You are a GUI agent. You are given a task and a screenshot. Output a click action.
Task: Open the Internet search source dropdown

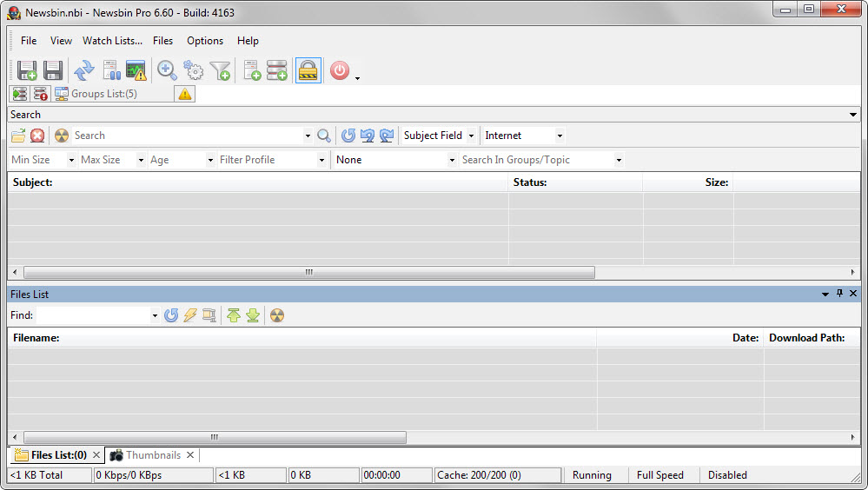point(560,136)
